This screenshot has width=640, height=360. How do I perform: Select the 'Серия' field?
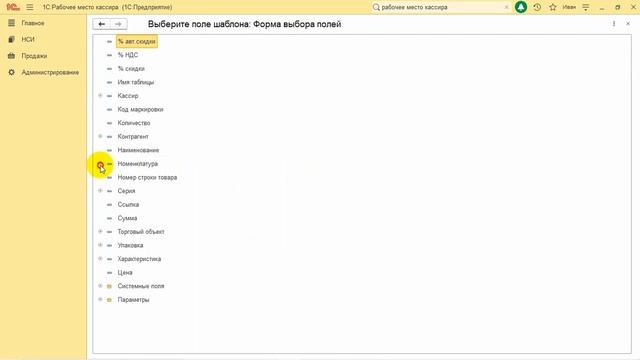126,191
